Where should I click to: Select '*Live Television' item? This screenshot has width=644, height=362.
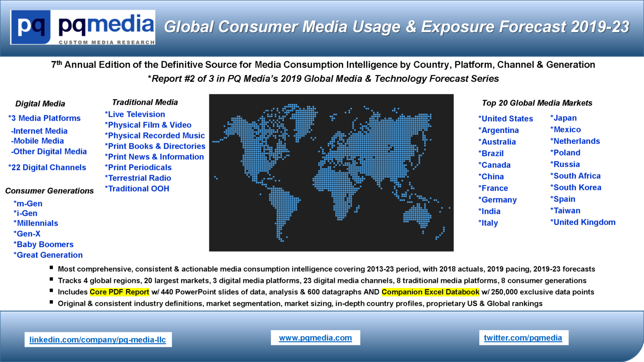tap(135, 115)
